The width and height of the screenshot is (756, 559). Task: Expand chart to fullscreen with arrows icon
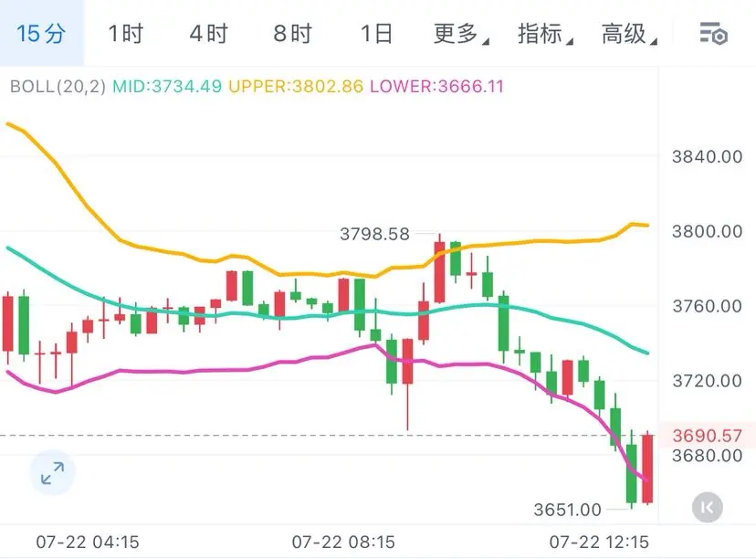(53, 473)
